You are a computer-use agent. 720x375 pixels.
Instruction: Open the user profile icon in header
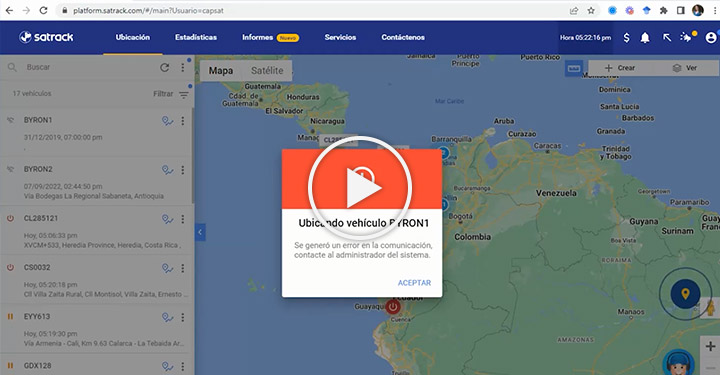pos(711,38)
